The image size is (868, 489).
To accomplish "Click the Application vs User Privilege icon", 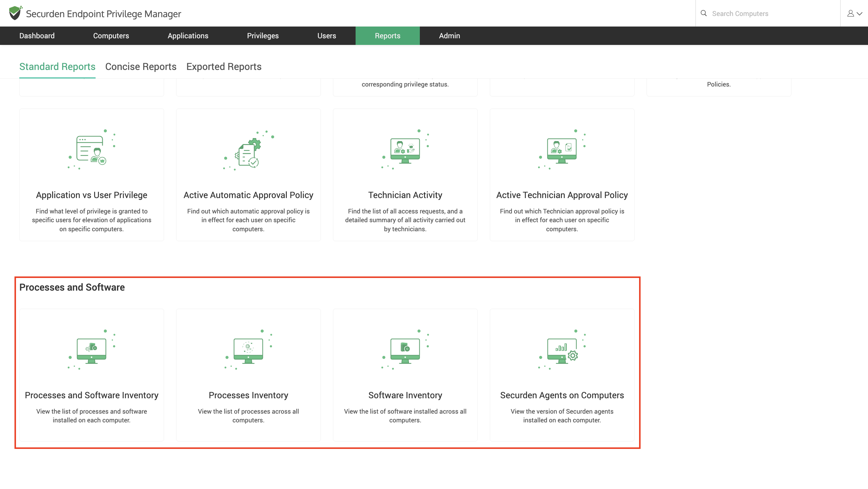I will point(91,150).
